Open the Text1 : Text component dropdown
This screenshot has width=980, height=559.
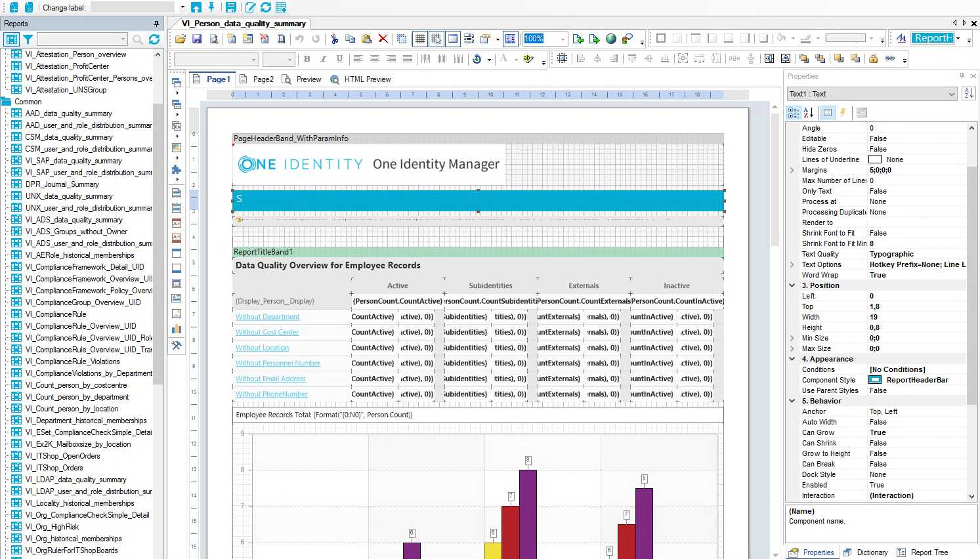click(x=952, y=94)
